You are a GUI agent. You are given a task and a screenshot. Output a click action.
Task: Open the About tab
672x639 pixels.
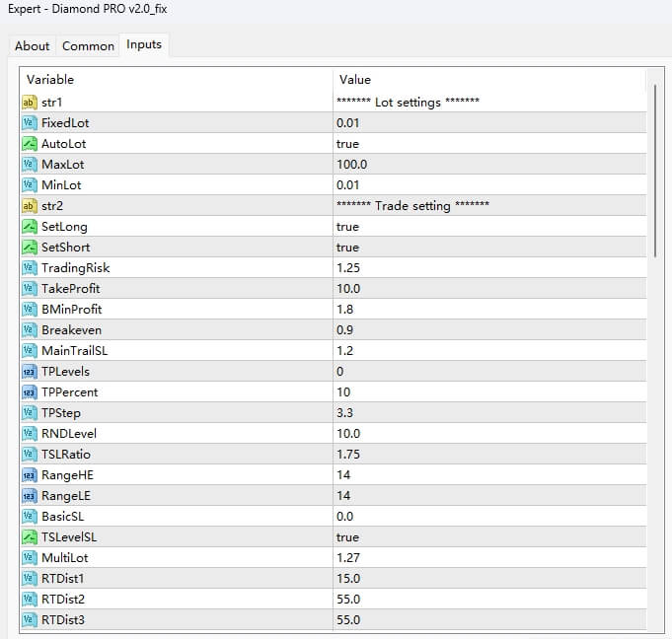pos(33,45)
